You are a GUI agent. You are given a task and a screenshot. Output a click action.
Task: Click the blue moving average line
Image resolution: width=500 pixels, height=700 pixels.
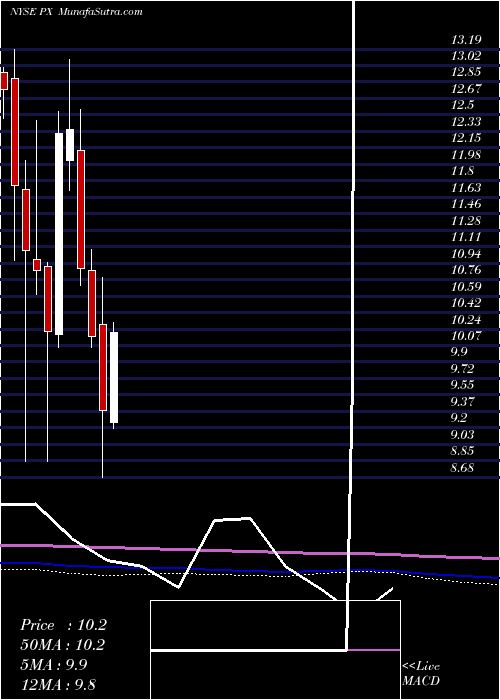[250, 570]
